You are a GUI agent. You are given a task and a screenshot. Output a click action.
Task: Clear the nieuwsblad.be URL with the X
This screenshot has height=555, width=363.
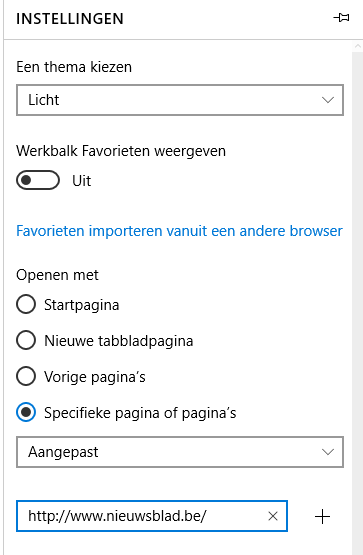(x=273, y=516)
